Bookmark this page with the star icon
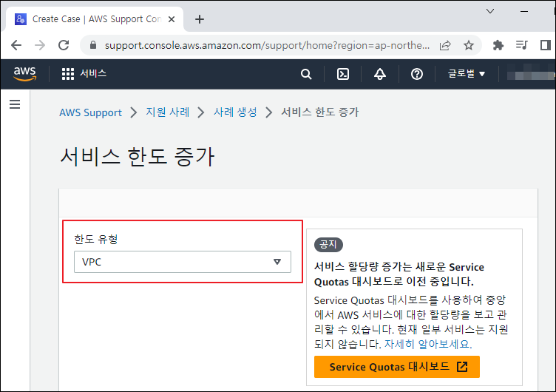 pos(469,45)
